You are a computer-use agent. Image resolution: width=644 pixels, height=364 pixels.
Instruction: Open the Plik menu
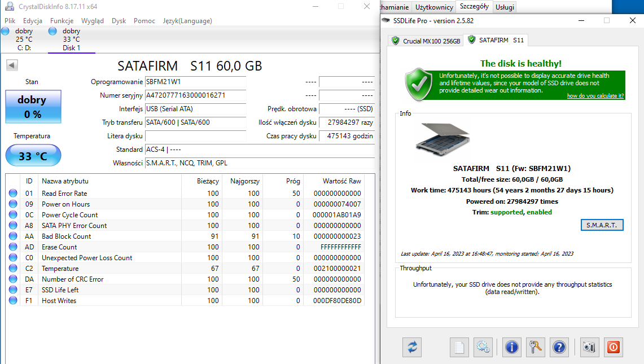click(10, 20)
